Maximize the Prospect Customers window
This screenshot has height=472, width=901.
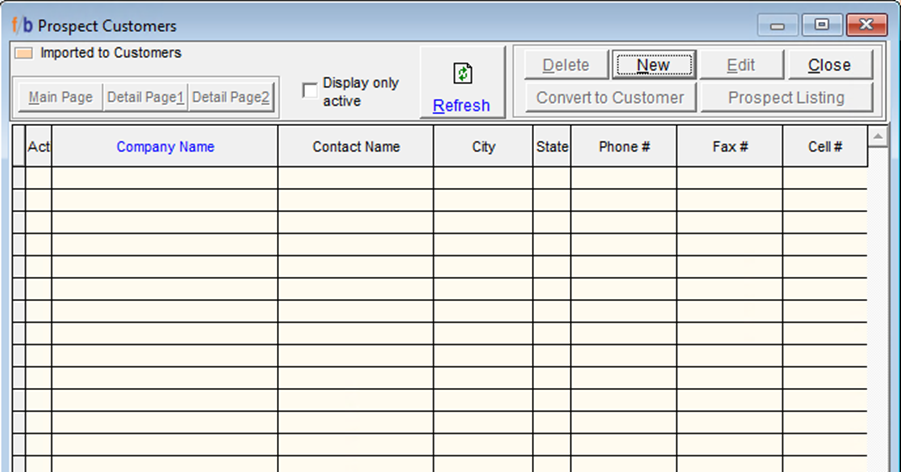(821, 25)
